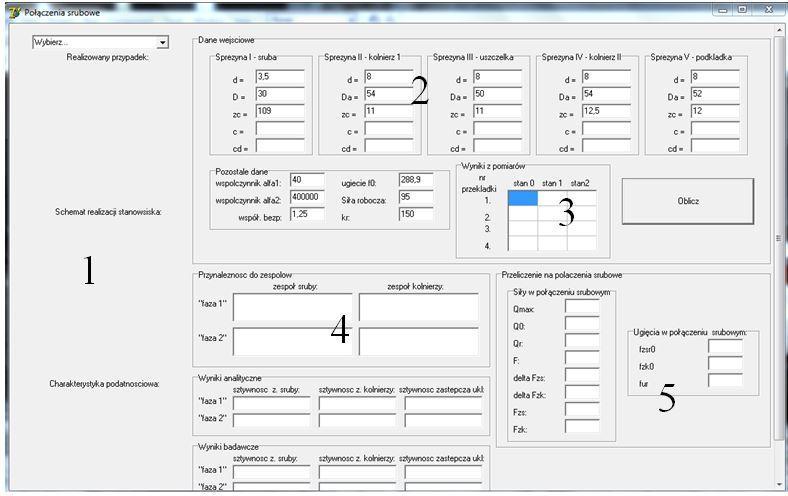Click the empty c field in Sprezyna I

click(280, 129)
